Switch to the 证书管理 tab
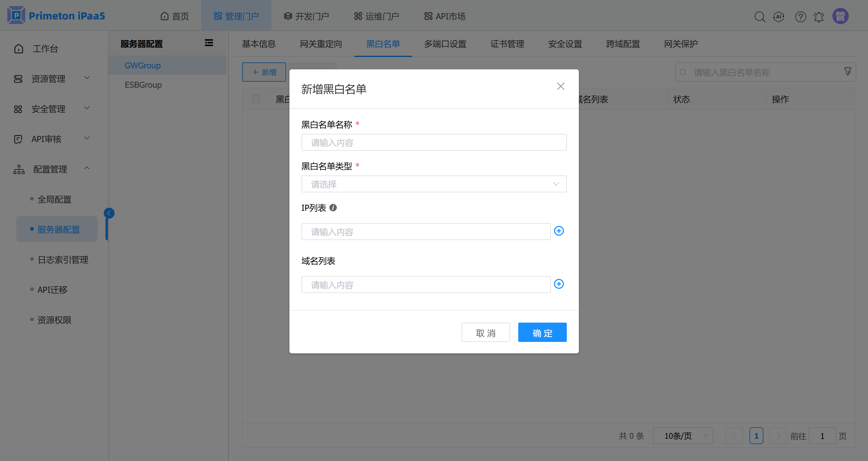 [x=507, y=44]
